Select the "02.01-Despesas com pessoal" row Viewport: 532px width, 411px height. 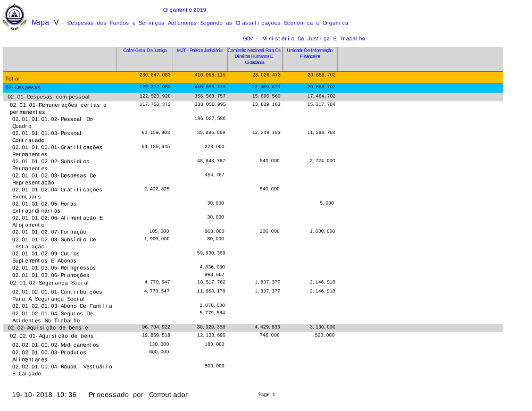click(48, 97)
